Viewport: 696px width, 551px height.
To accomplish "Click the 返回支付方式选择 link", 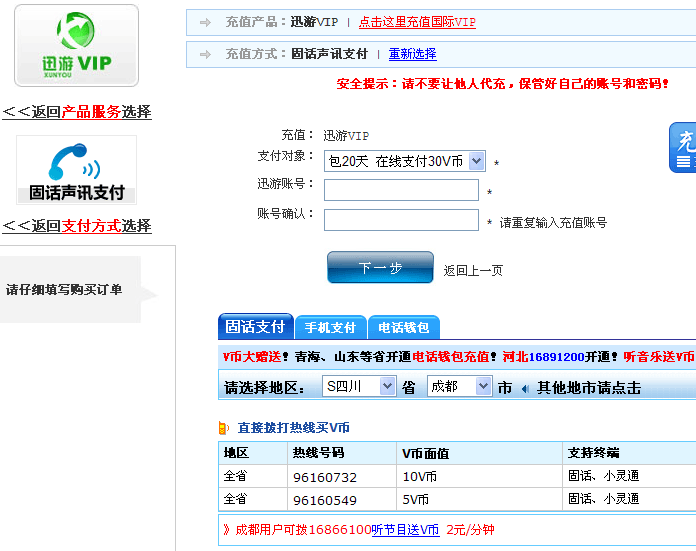I will coord(77,226).
